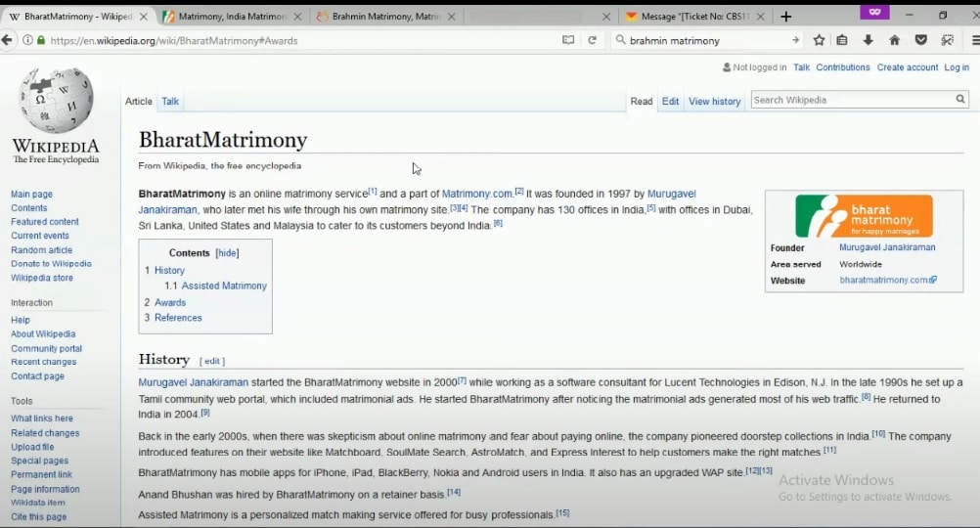The image size is (980, 528).
Task: Click the search go arrow in search bar
Action: pos(795,40)
